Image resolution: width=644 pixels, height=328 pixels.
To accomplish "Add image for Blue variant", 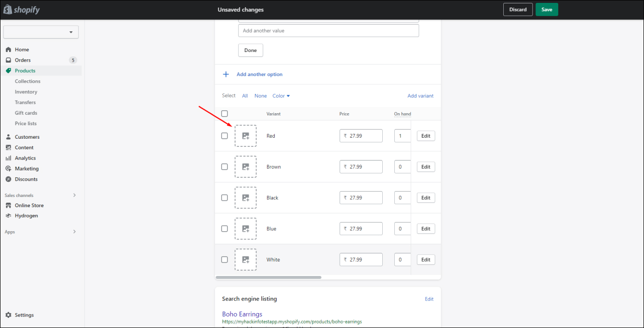I will [x=245, y=228].
